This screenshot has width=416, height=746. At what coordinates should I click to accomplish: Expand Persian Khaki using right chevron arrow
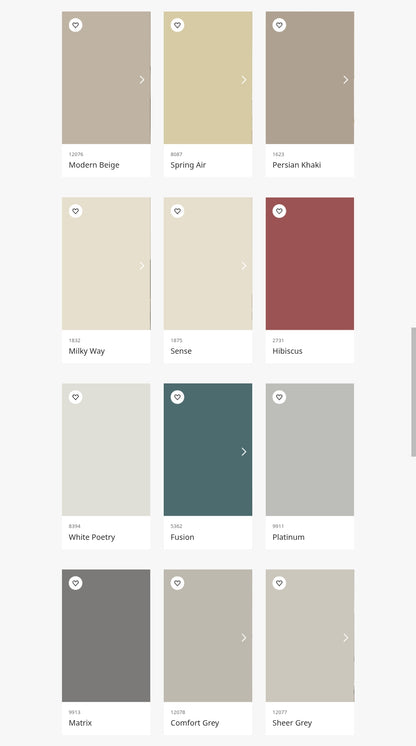click(346, 79)
